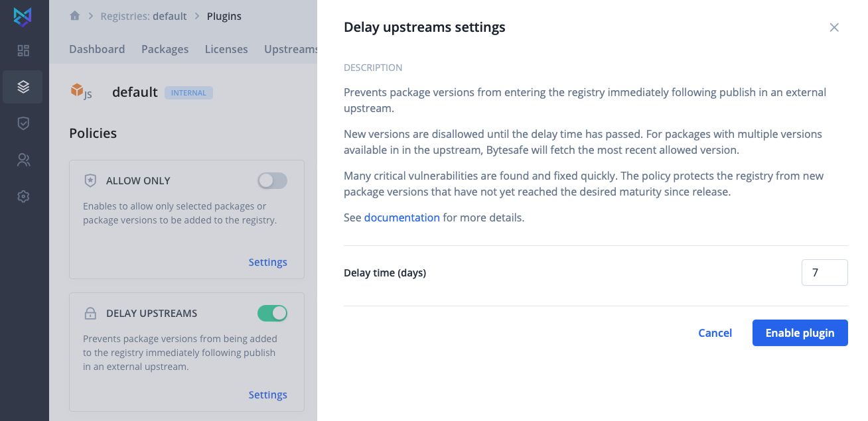Click the Enable plugin button
Viewport: 868px width, 421px height.
pos(800,333)
